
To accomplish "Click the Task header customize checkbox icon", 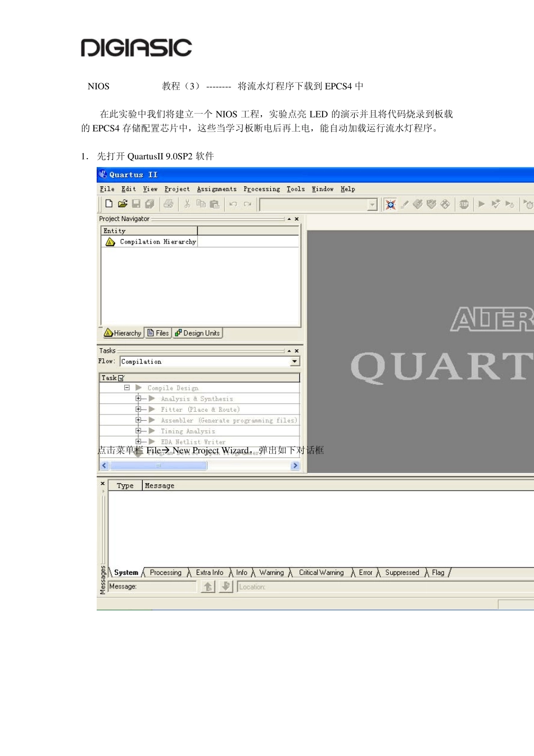I will (x=121, y=378).
